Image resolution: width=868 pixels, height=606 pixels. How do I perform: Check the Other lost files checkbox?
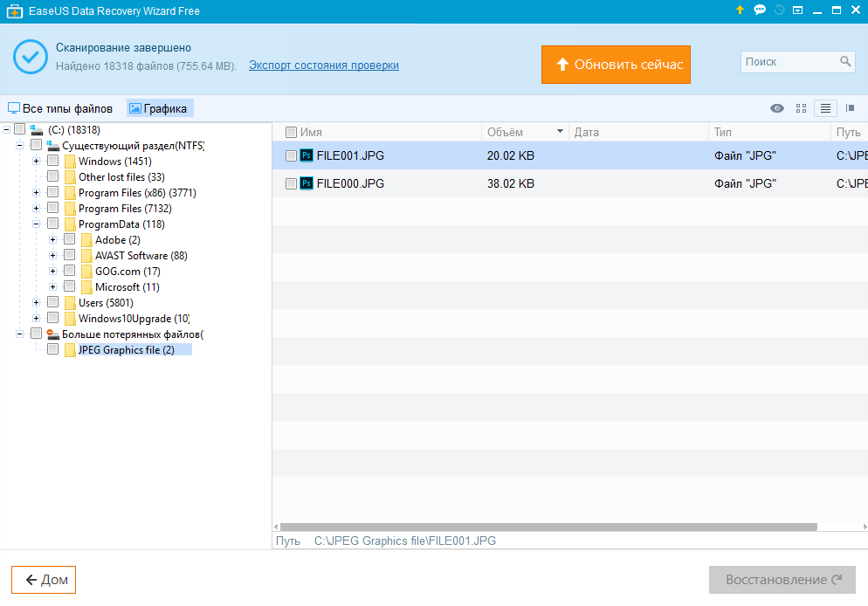click(x=53, y=176)
